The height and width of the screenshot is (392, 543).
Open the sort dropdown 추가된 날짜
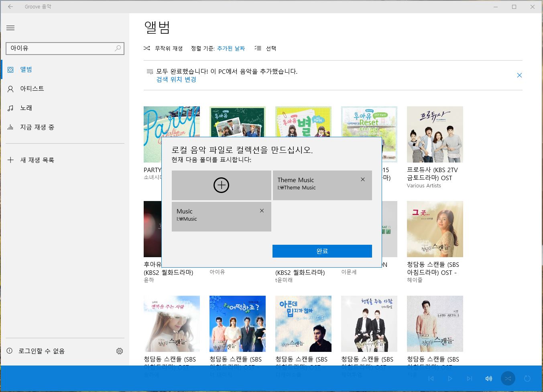click(x=231, y=48)
